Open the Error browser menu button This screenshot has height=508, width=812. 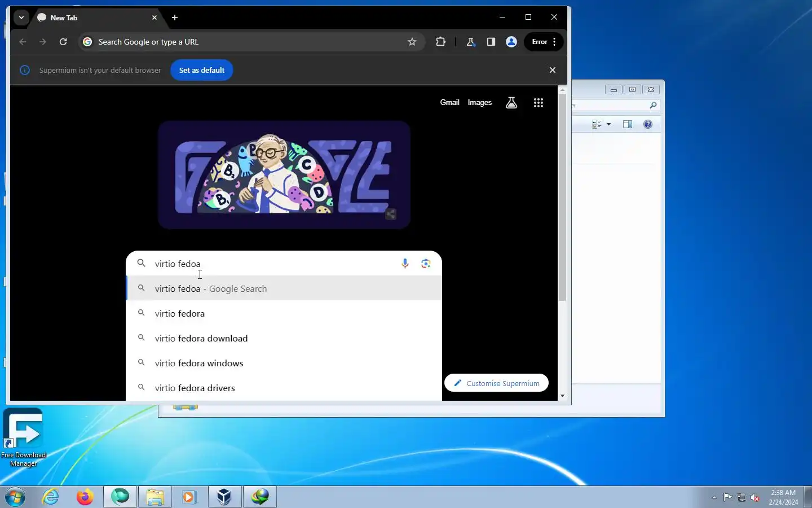tap(544, 42)
